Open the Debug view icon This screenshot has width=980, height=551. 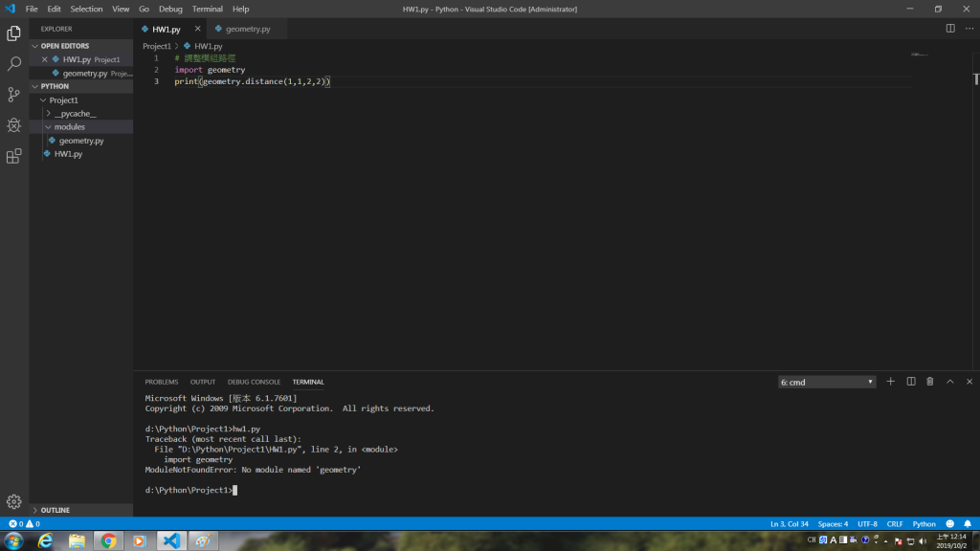(13, 125)
